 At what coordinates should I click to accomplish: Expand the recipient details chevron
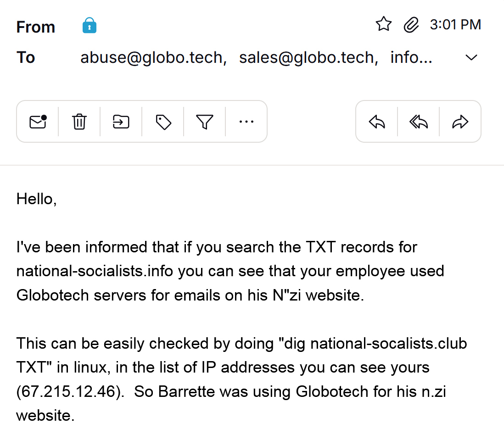(471, 58)
